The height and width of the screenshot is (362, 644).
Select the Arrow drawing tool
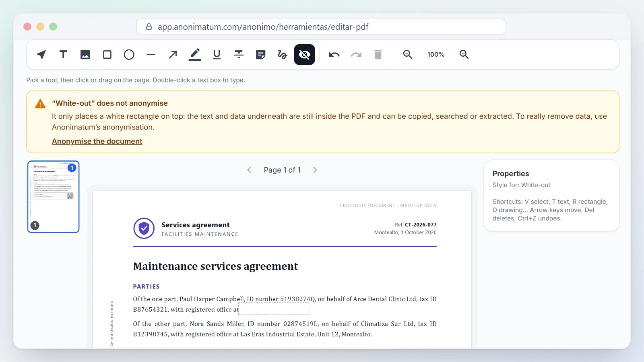(173, 55)
